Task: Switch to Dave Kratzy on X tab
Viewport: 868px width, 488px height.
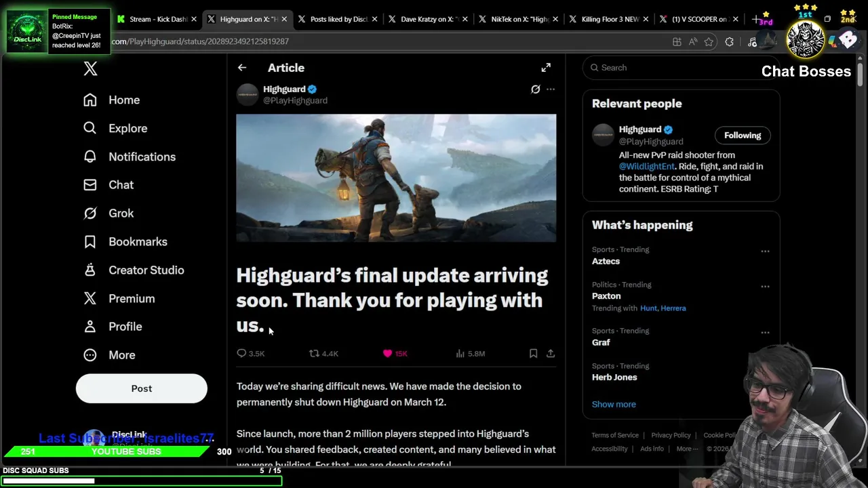Action: (x=427, y=19)
